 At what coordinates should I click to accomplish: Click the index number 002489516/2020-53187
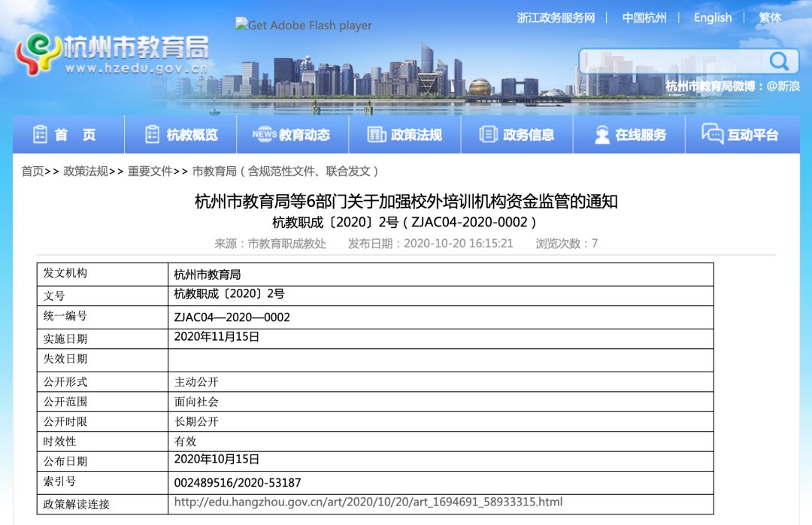click(x=238, y=482)
